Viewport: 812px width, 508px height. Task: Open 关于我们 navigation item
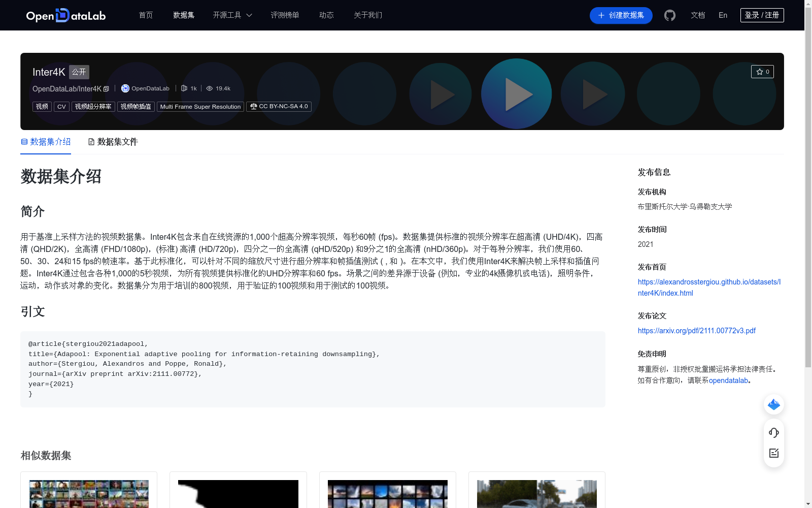[x=368, y=15]
